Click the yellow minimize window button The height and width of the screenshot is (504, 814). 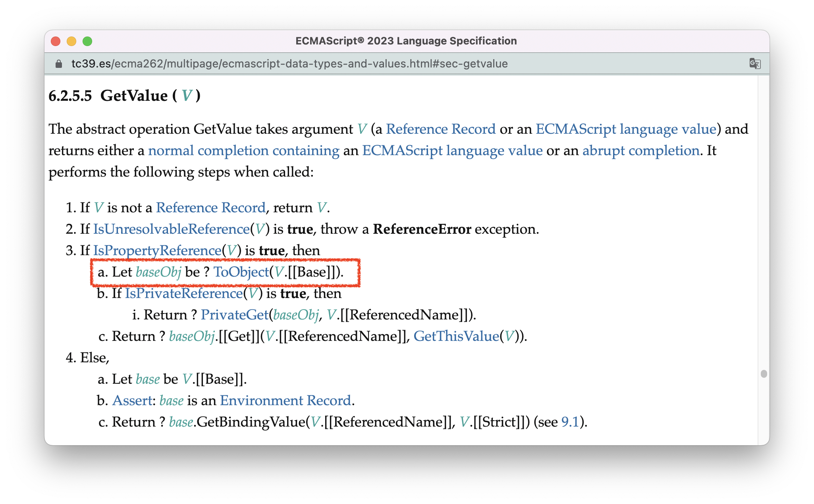71,41
